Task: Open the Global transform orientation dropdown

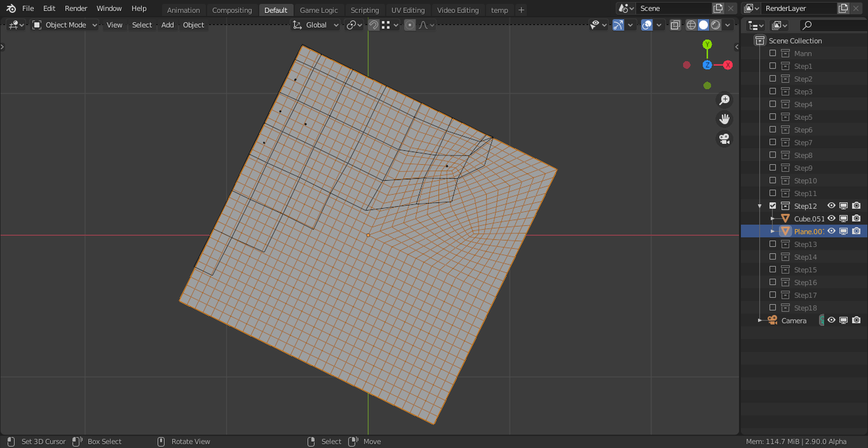Action: coord(316,25)
